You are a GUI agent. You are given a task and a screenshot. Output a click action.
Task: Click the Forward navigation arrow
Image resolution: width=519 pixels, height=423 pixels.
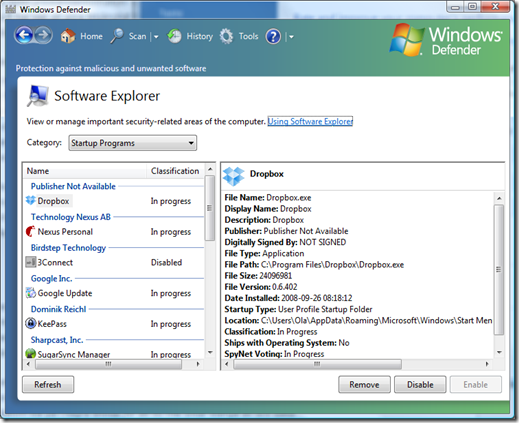[43, 35]
